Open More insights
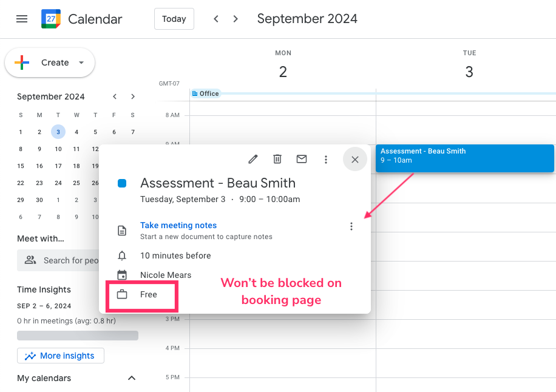Viewport: 556px width, 392px height. 61,356
